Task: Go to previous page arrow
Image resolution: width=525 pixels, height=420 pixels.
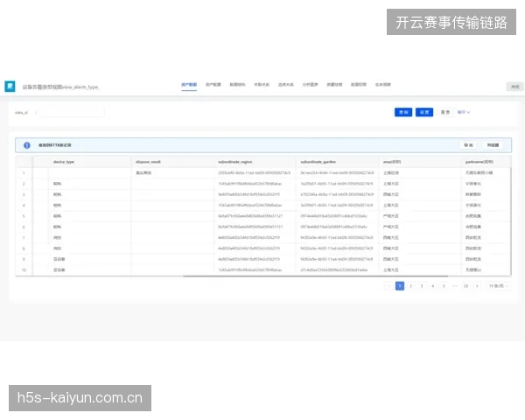Action: click(x=388, y=286)
